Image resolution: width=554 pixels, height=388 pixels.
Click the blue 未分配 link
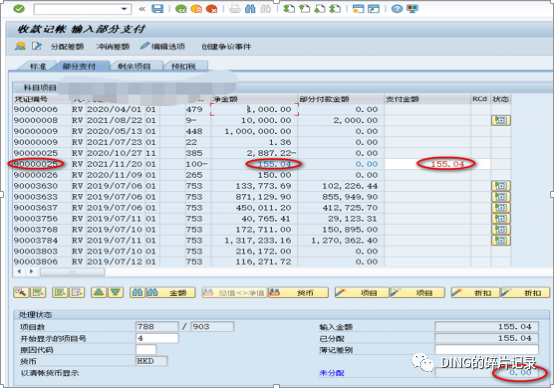point(331,373)
